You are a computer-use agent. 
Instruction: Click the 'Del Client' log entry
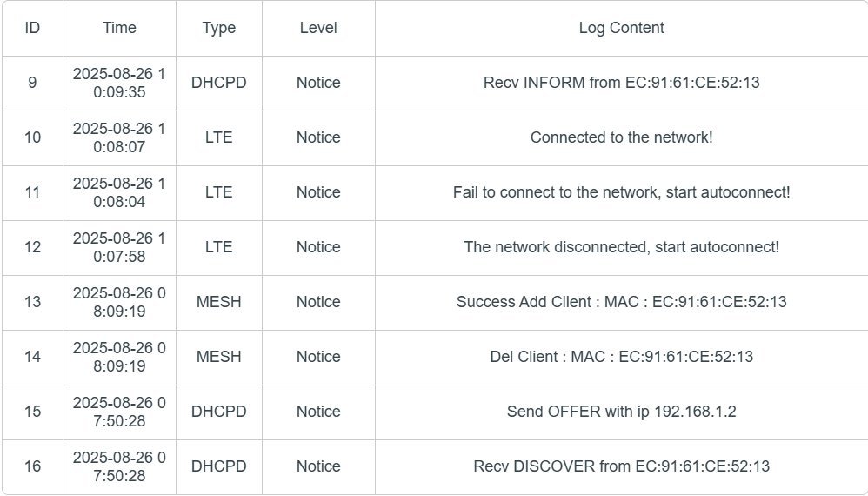click(621, 357)
